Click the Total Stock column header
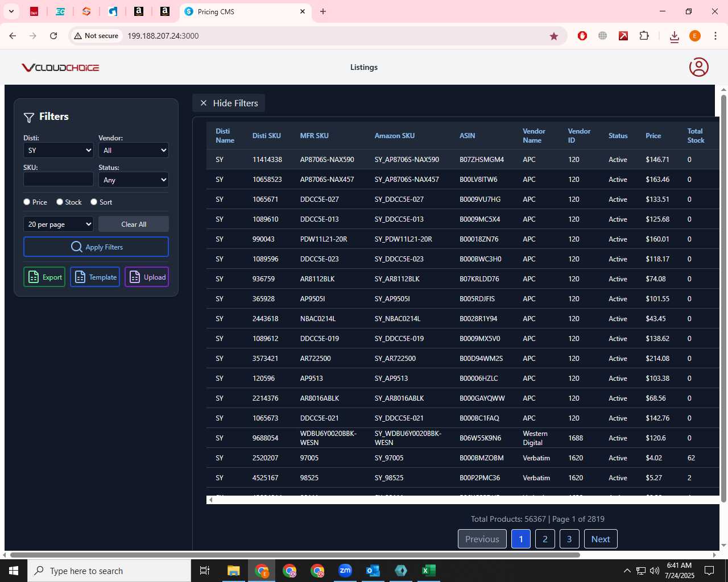 click(x=696, y=136)
